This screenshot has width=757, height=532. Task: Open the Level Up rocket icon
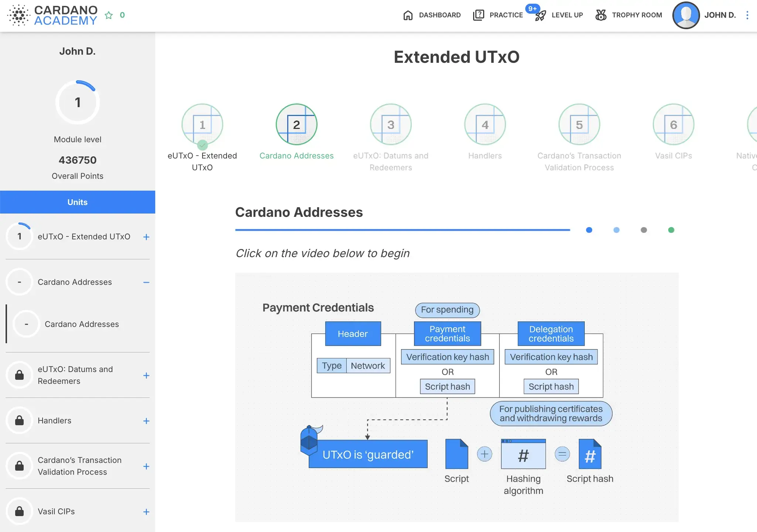coord(540,15)
